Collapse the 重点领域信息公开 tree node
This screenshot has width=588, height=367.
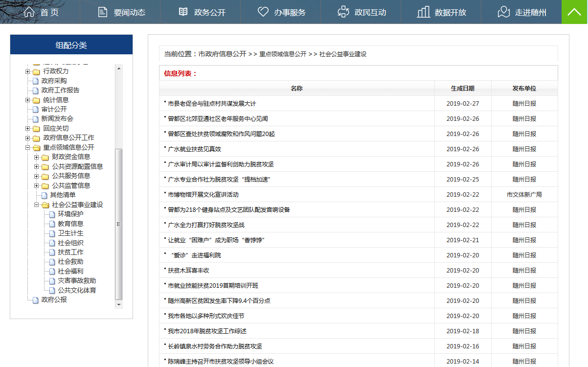pyautogui.click(x=28, y=148)
